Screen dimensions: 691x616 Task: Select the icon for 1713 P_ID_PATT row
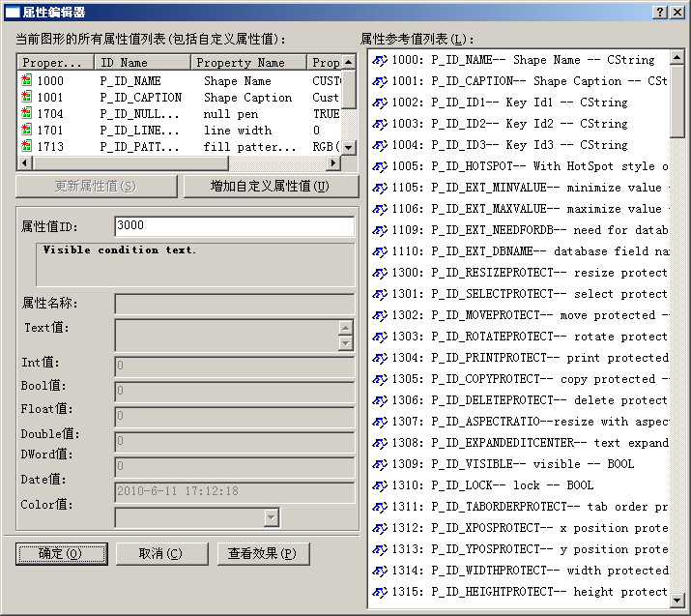26,147
